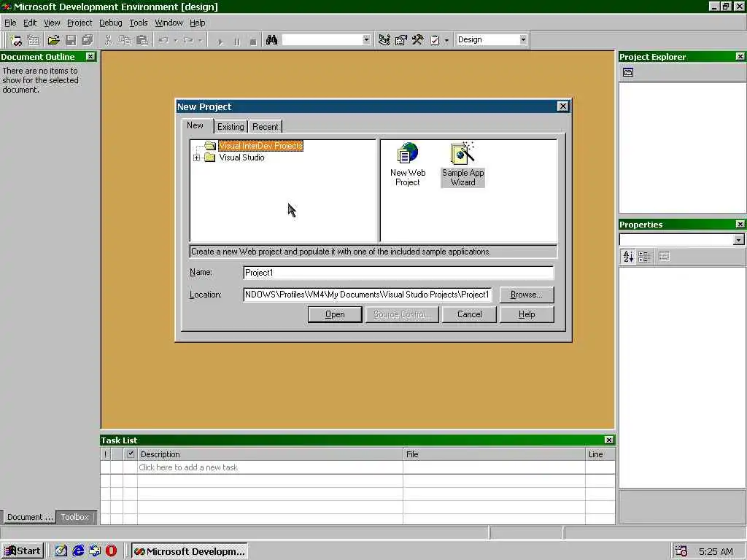The width and height of the screenshot is (747, 560).
Task: Expand the Visual Studio tree node
Action: (x=196, y=157)
